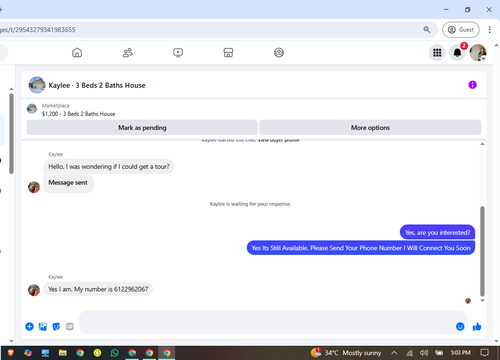Choose a GIF with the GIF icon
500x360 pixels.
click(x=69, y=326)
